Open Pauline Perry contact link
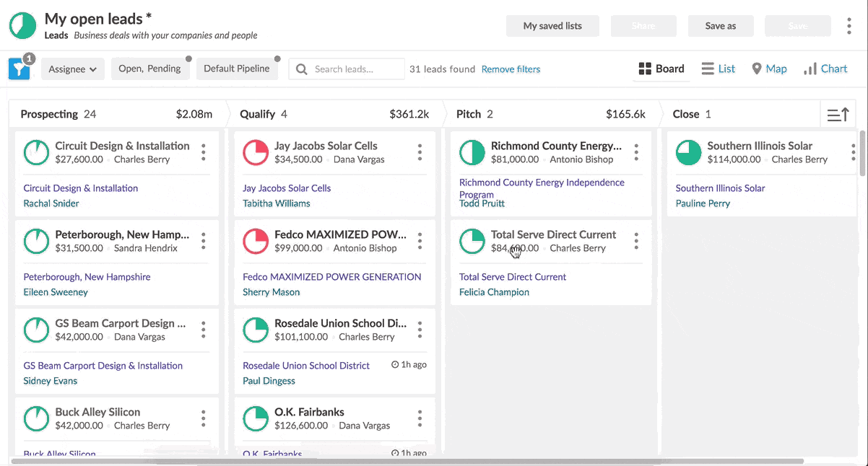The height and width of the screenshot is (466, 868). pyautogui.click(x=703, y=203)
